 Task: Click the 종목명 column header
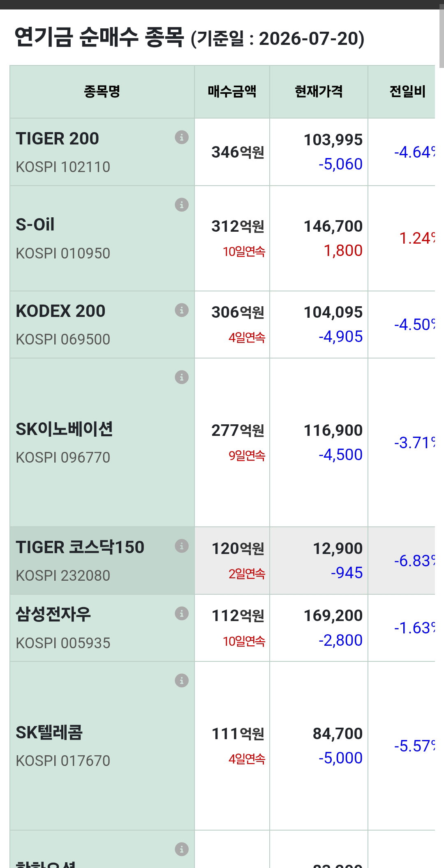click(x=102, y=91)
